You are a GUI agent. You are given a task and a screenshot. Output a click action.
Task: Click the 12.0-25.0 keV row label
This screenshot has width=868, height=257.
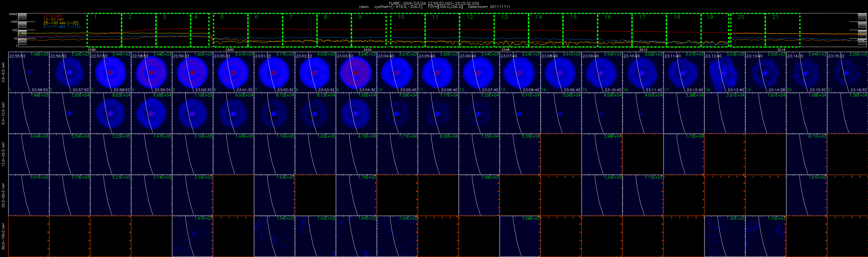coord(3,154)
